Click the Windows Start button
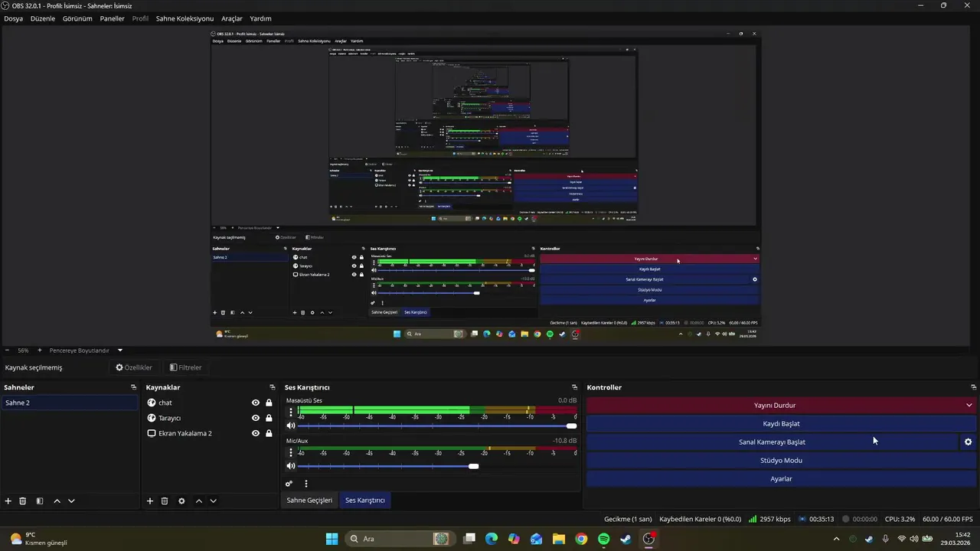The image size is (980, 551). pos(332,539)
